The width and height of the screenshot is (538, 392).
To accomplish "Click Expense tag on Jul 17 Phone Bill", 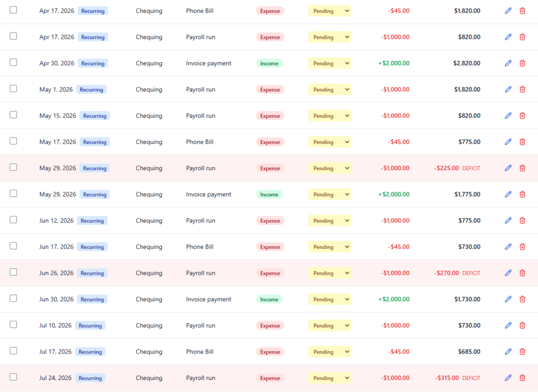I will (x=270, y=352).
